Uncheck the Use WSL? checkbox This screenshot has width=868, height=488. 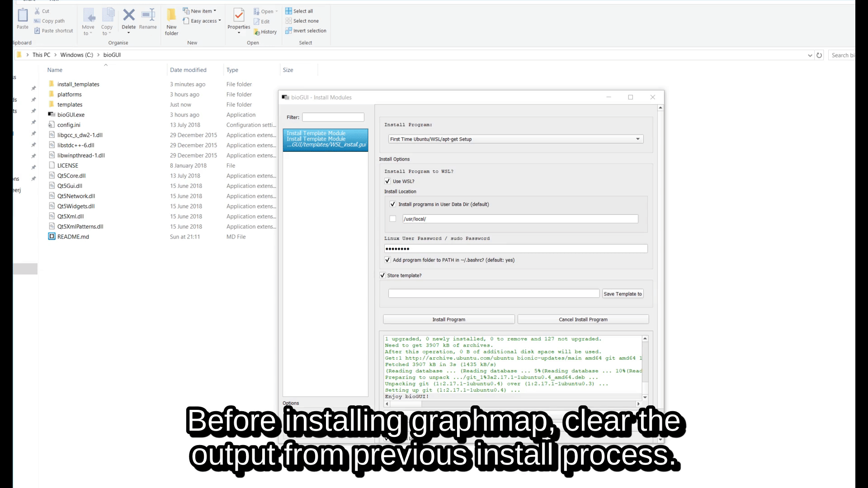[x=387, y=181]
